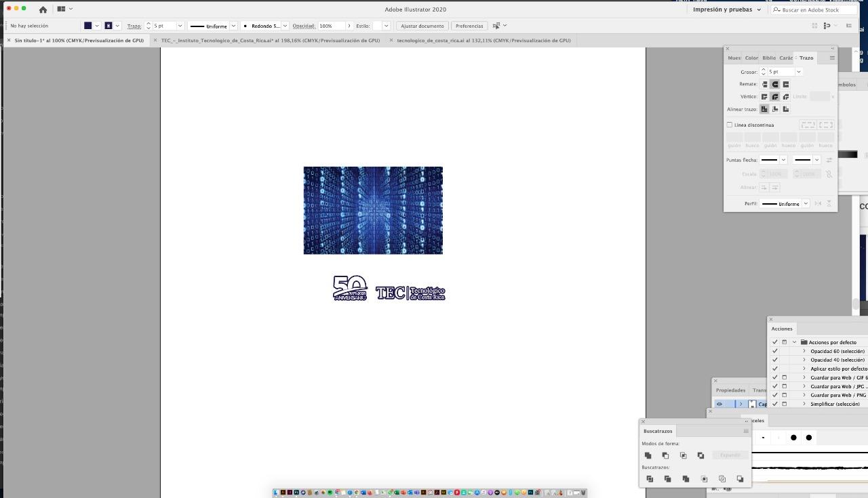The image size is (868, 498).
Task: Open the opacity slider arrow next to 100%
Action: click(349, 26)
